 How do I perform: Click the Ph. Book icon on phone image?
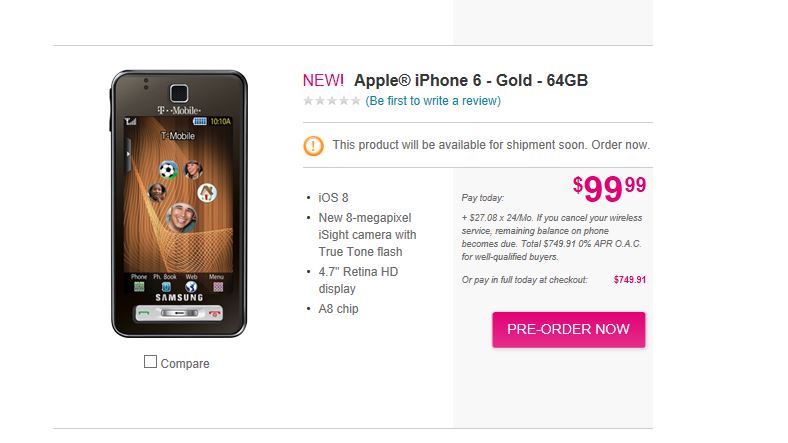166,287
